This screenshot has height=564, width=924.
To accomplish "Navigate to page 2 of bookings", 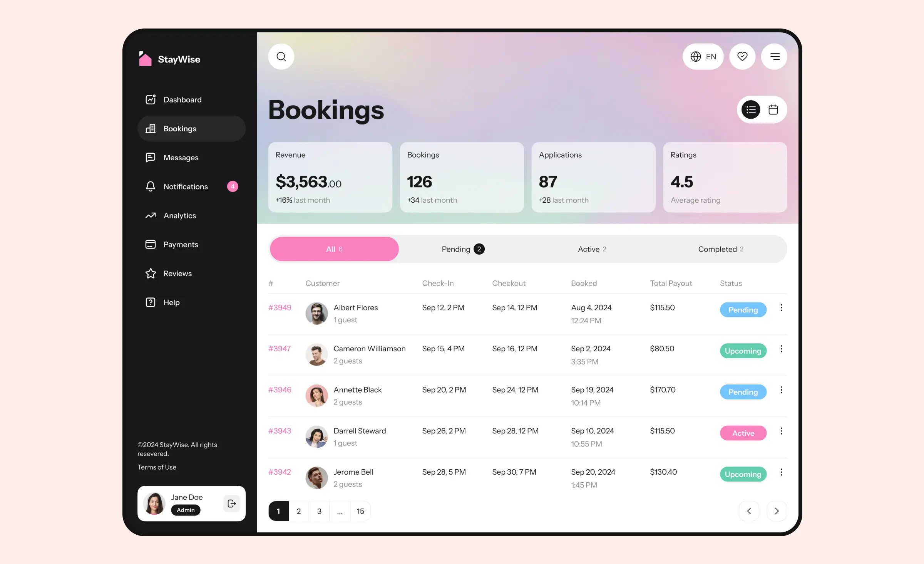I will pyautogui.click(x=298, y=510).
